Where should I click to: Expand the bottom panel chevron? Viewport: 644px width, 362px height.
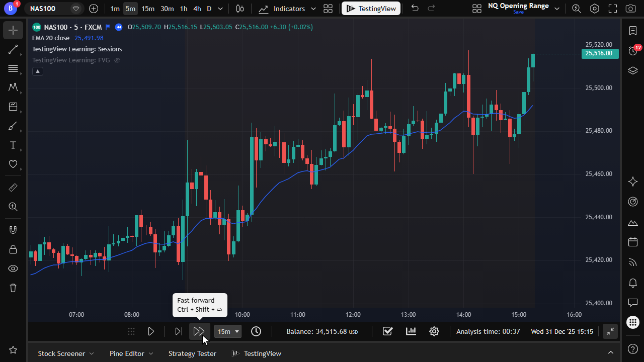[611, 353]
